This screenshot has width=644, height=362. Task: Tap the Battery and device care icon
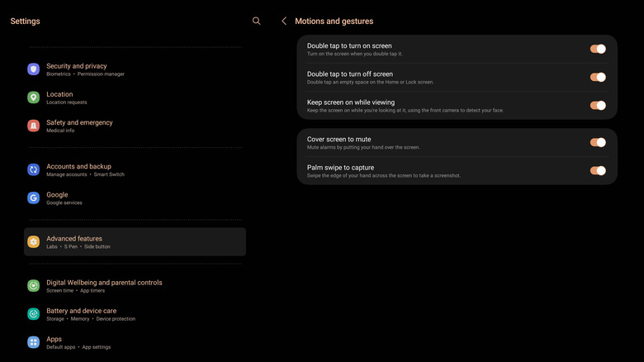pyautogui.click(x=33, y=314)
